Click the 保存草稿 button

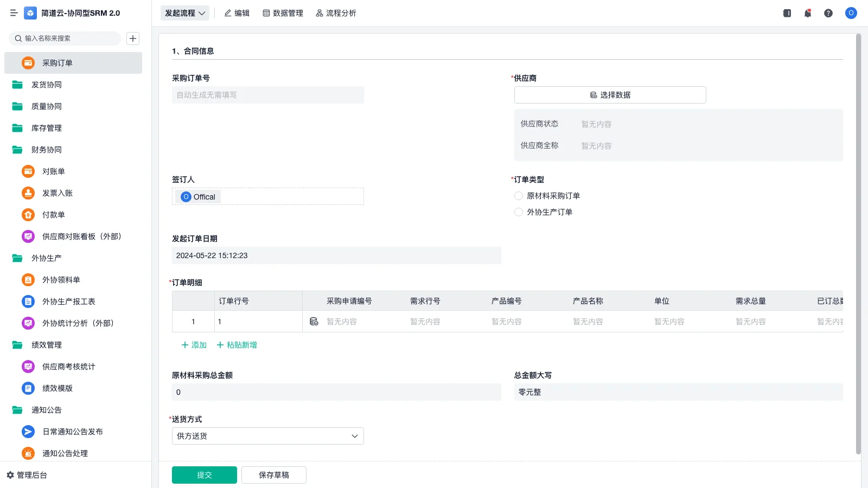point(274,475)
